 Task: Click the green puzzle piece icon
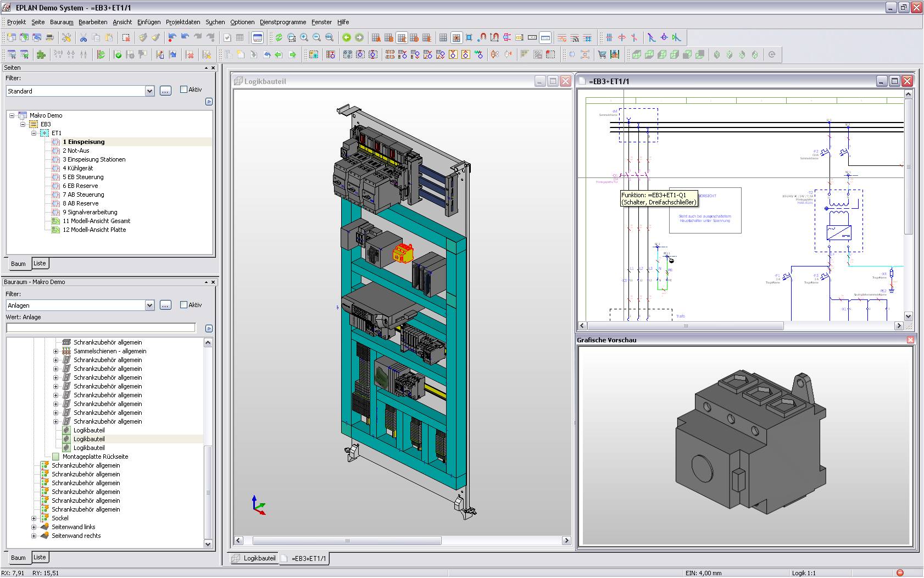[41, 54]
